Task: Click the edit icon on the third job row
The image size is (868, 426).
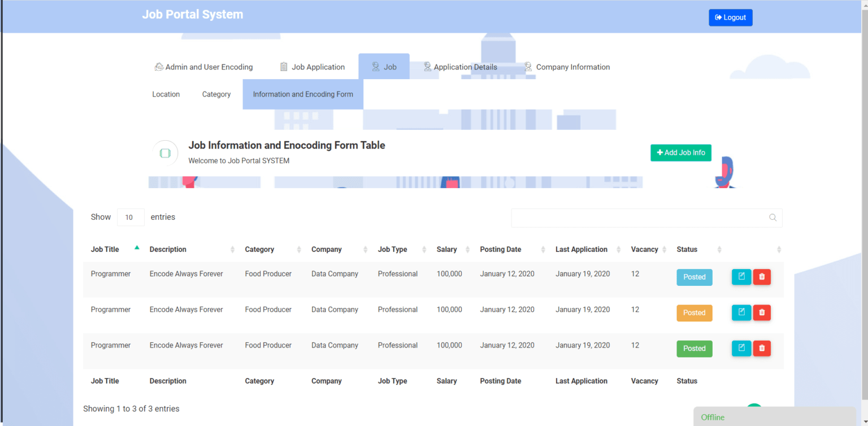Action: tap(741, 348)
